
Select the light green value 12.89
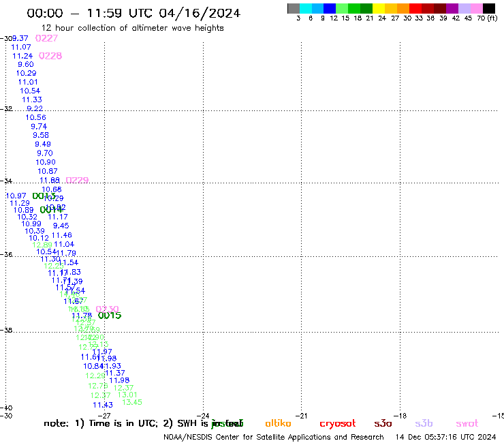coord(42,245)
